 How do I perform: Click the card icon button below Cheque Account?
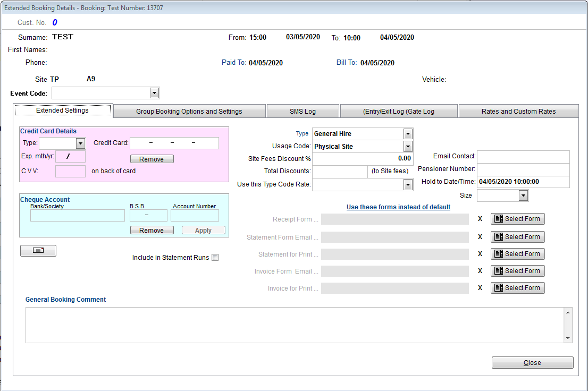point(38,250)
